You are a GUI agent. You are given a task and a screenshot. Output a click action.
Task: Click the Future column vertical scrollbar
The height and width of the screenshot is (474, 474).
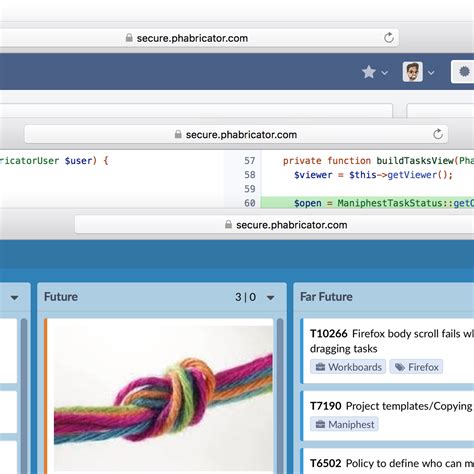(x=280, y=396)
